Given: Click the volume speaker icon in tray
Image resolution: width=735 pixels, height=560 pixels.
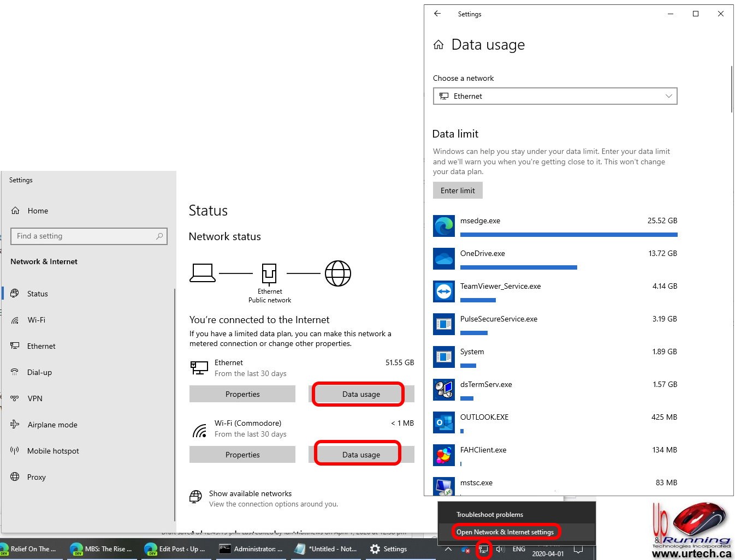Looking at the screenshot, I should 500,549.
